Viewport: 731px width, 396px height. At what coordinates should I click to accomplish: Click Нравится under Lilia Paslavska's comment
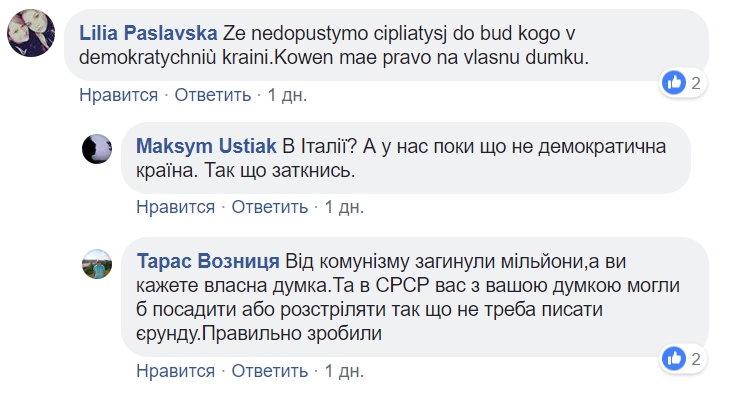118,95
